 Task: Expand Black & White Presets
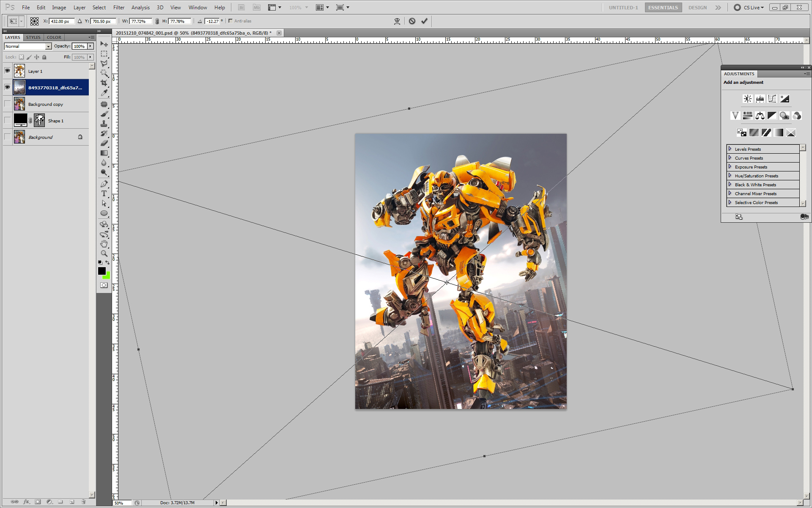click(x=730, y=185)
